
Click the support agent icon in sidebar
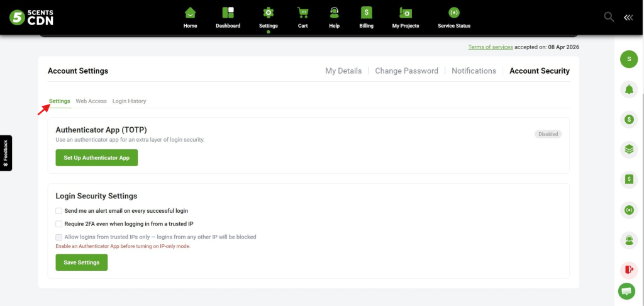pos(629,240)
